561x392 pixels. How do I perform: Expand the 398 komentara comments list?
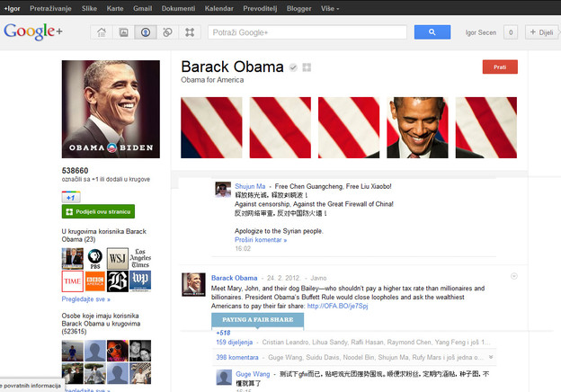(x=234, y=357)
